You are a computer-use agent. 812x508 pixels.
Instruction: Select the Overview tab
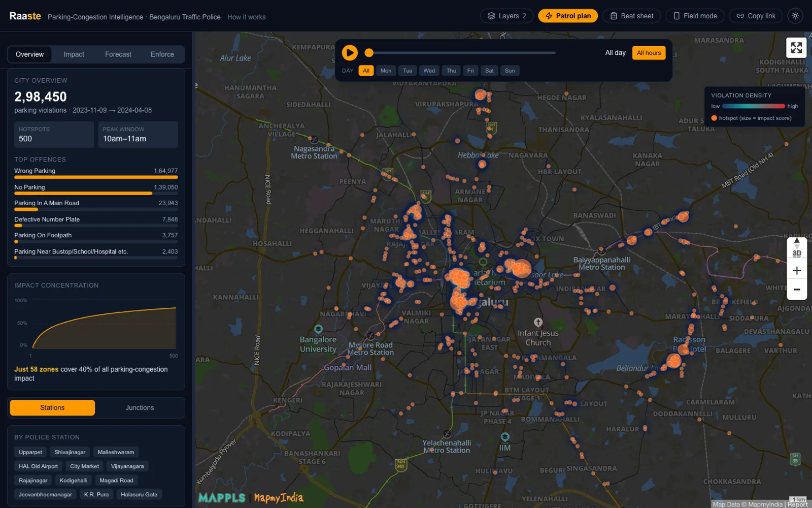click(29, 54)
